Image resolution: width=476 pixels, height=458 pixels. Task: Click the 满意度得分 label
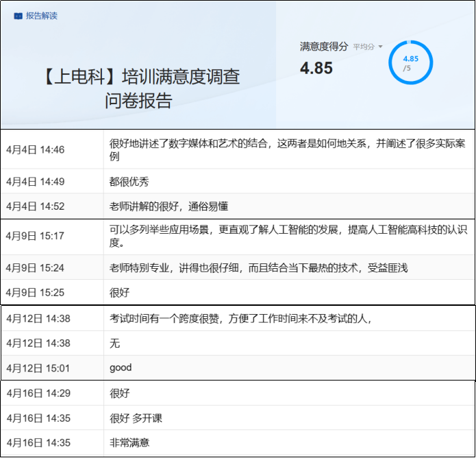324,47
